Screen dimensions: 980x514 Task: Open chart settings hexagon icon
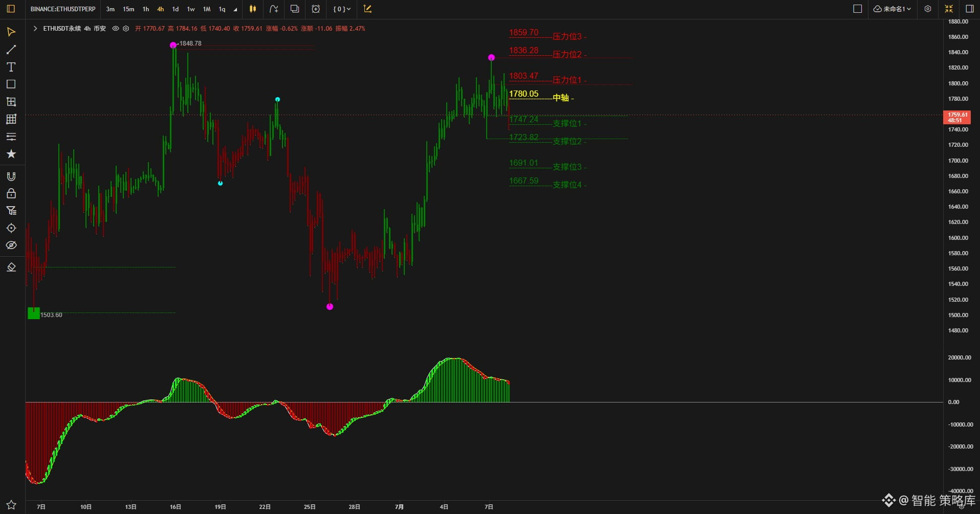928,9
